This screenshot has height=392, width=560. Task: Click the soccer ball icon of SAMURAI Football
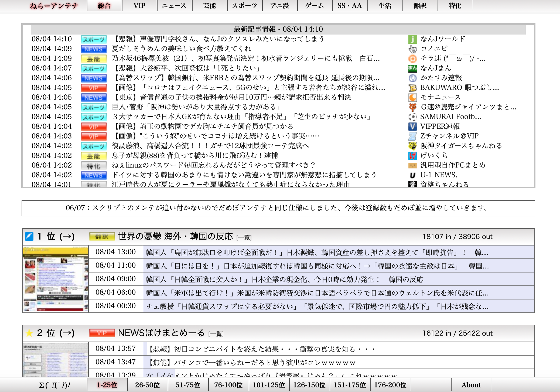(413, 117)
